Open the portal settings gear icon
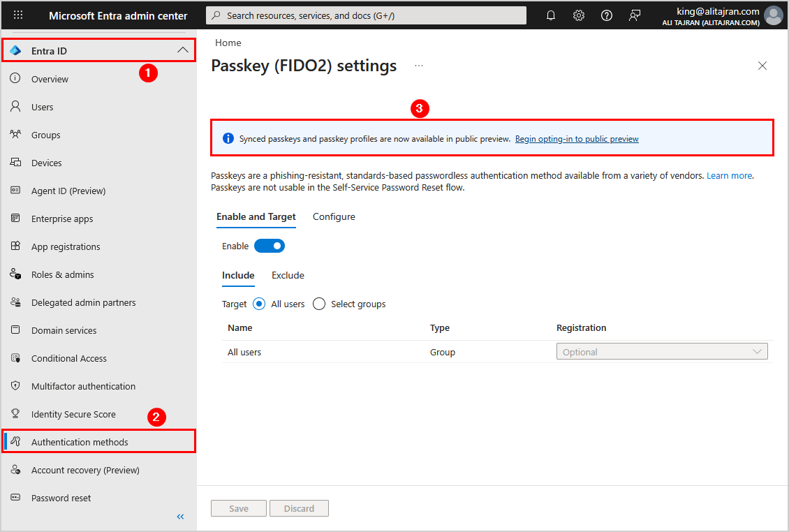The width and height of the screenshot is (789, 532). click(579, 15)
